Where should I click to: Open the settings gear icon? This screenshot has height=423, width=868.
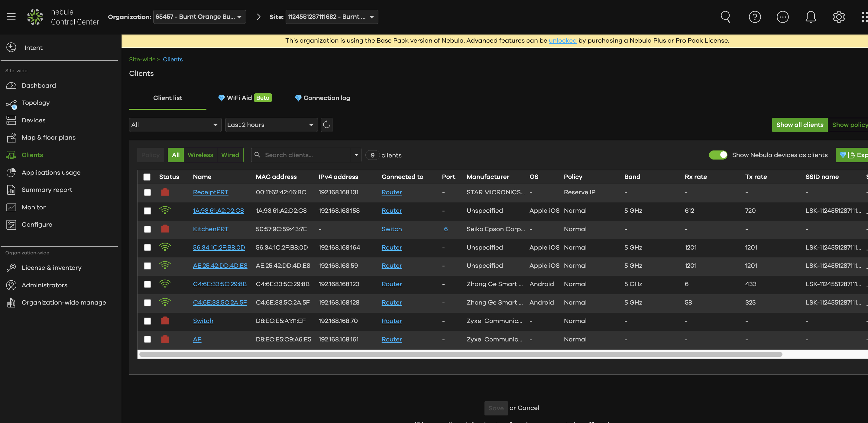click(x=839, y=17)
